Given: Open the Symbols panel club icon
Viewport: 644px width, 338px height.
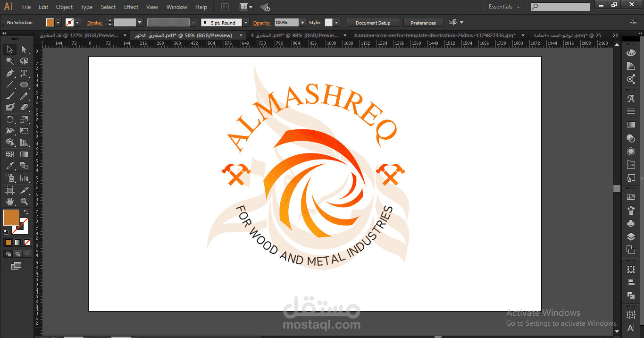Looking at the screenshot, I should pos(631,223).
